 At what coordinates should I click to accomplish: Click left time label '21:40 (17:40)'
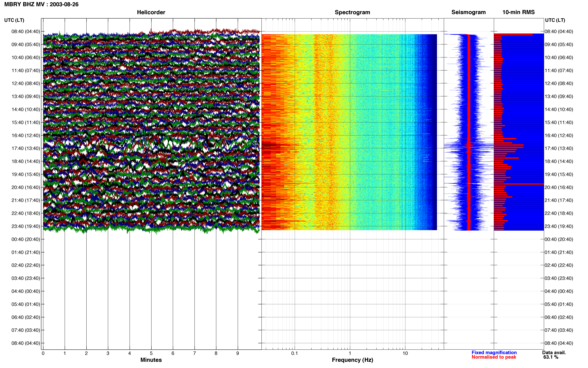[26, 200]
